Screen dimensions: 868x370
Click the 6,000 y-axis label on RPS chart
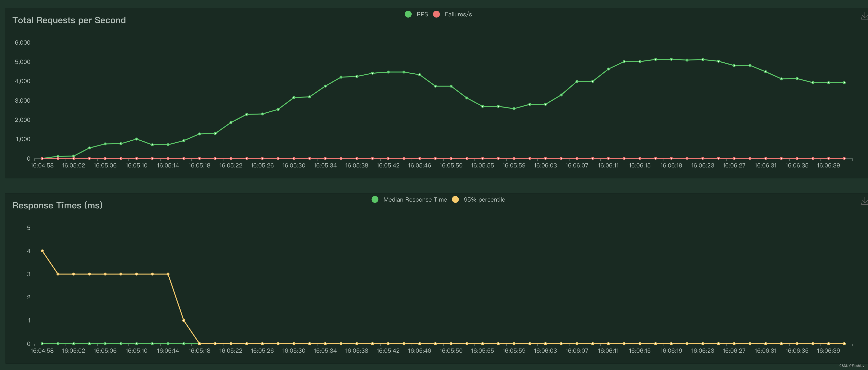(23, 42)
